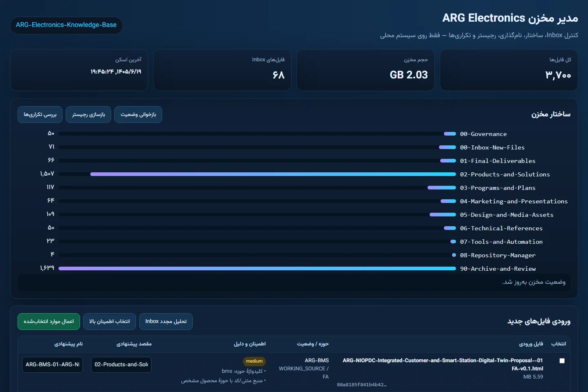
Task: Click the input file name ARG-NIOPDC-Integrated-Customer proposal
Action: (443, 364)
